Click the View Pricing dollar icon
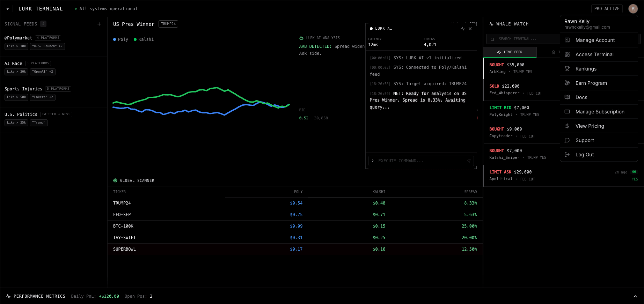Viewport: 644px width, 304px height. coord(567,126)
